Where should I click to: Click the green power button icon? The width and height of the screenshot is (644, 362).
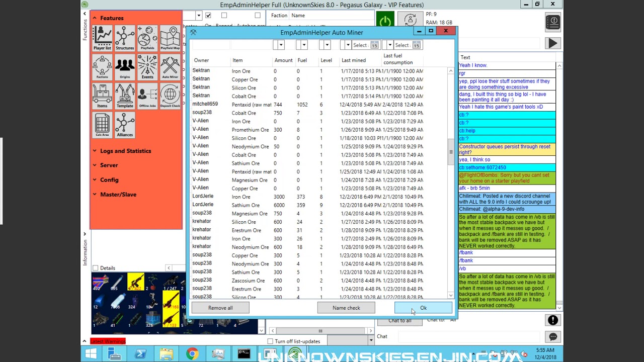(385, 21)
